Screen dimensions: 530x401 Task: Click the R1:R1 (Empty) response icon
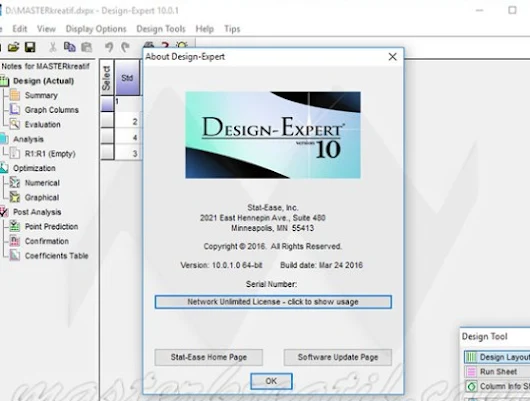click(x=15, y=154)
